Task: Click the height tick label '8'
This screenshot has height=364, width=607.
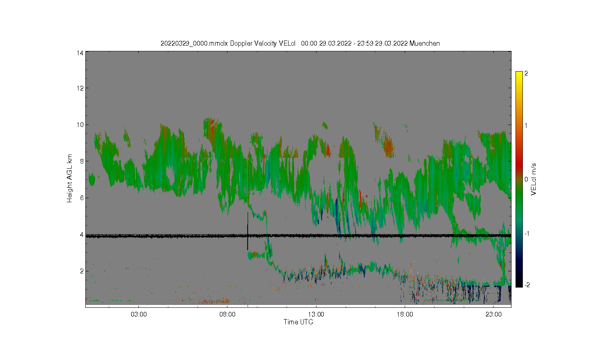Action: tap(82, 161)
